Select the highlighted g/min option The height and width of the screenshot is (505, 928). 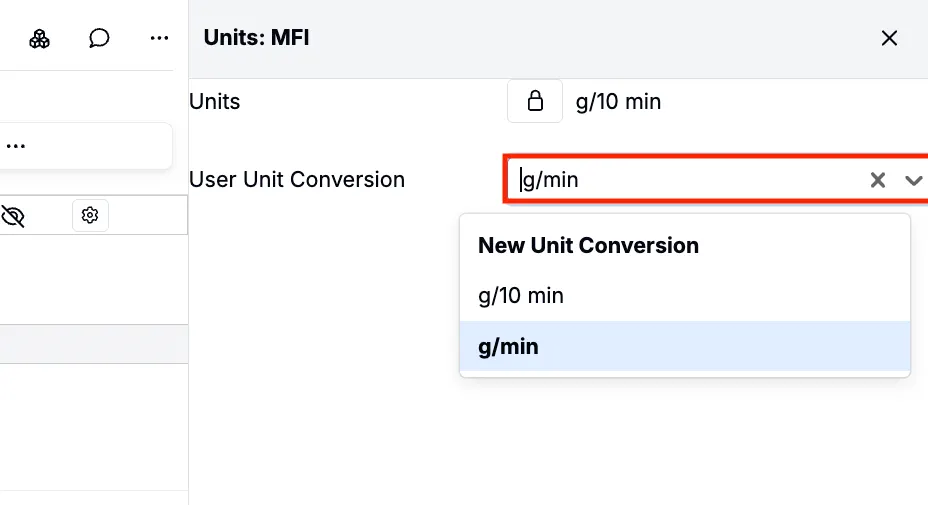click(509, 347)
